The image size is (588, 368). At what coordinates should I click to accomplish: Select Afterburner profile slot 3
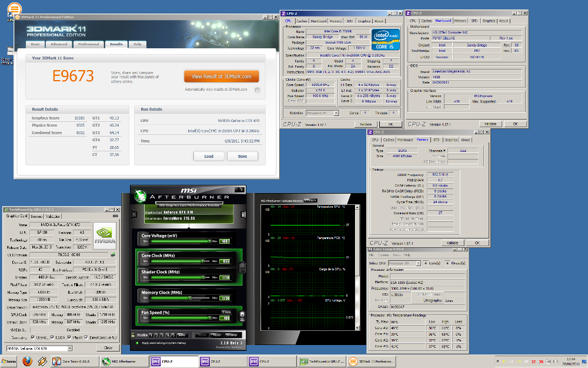pyautogui.click(x=162, y=335)
